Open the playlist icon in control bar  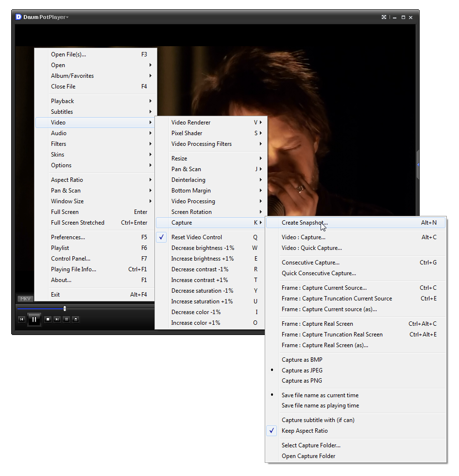point(67,319)
